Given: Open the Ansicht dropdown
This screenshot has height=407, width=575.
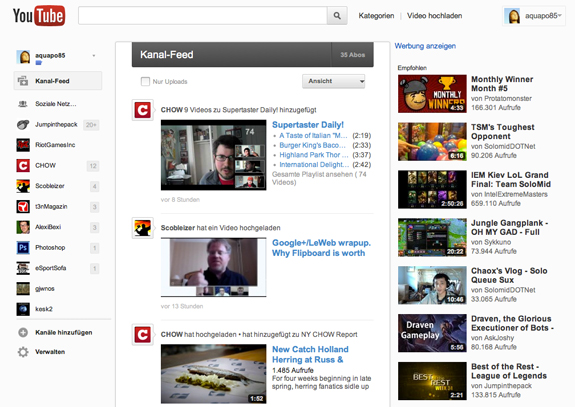Looking at the screenshot, I should 334,81.
